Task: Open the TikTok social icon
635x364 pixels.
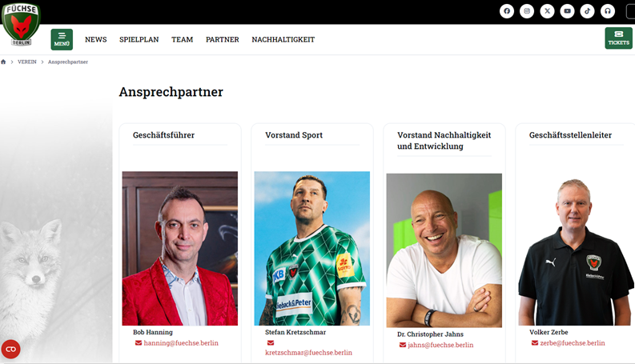Action: pyautogui.click(x=587, y=11)
